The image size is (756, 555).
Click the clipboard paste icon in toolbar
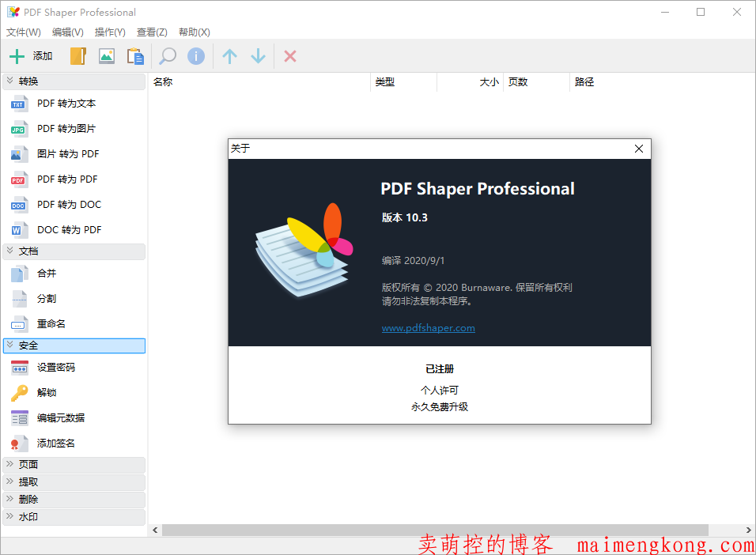[135, 56]
